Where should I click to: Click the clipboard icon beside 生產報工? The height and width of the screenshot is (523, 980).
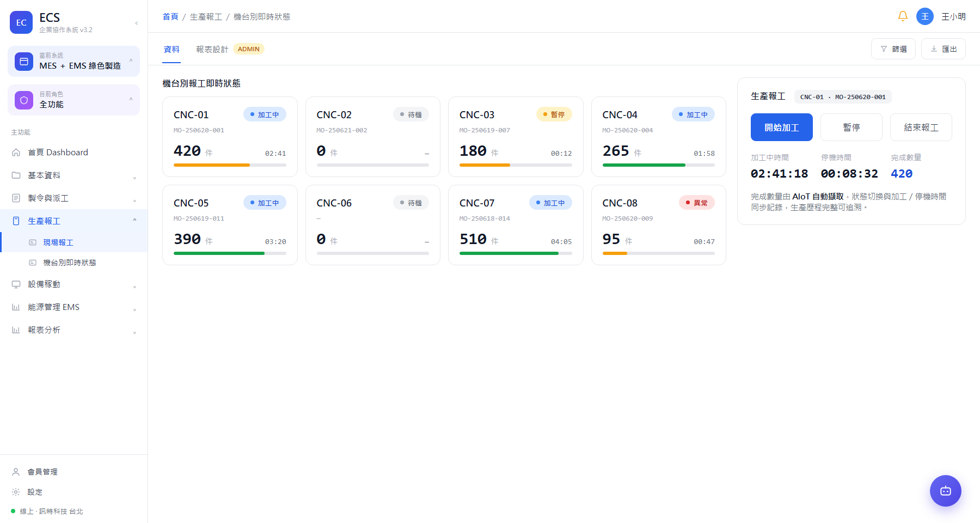tap(16, 221)
